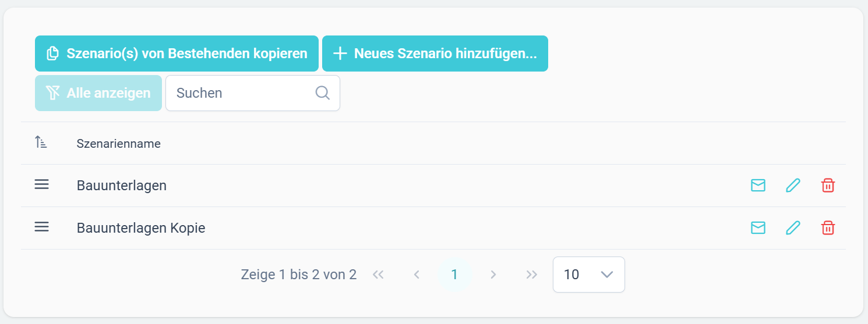
Task: Add a scenario with Neues Szenario hinzufügen
Action: pos(435,54)
